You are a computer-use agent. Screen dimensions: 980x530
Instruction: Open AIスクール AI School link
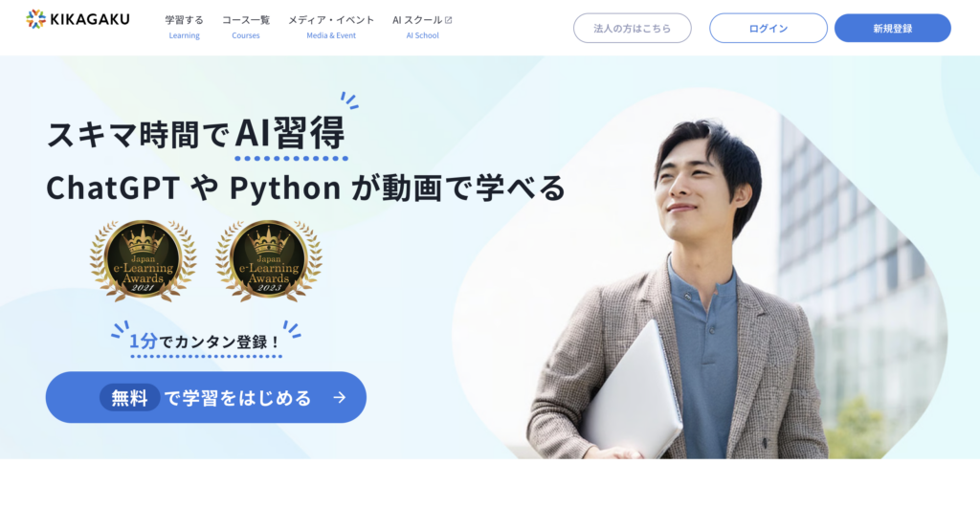[x=422, y=27]
